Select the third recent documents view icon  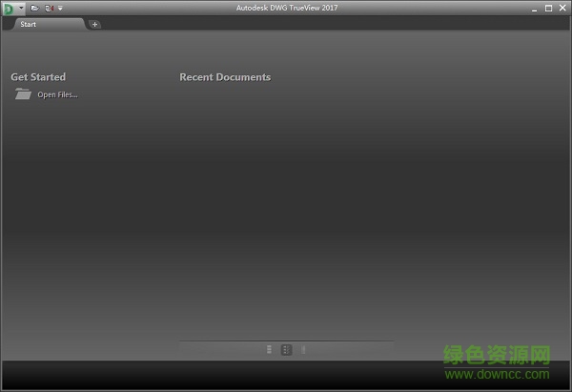pyautogui.click(x=303, y=350)
